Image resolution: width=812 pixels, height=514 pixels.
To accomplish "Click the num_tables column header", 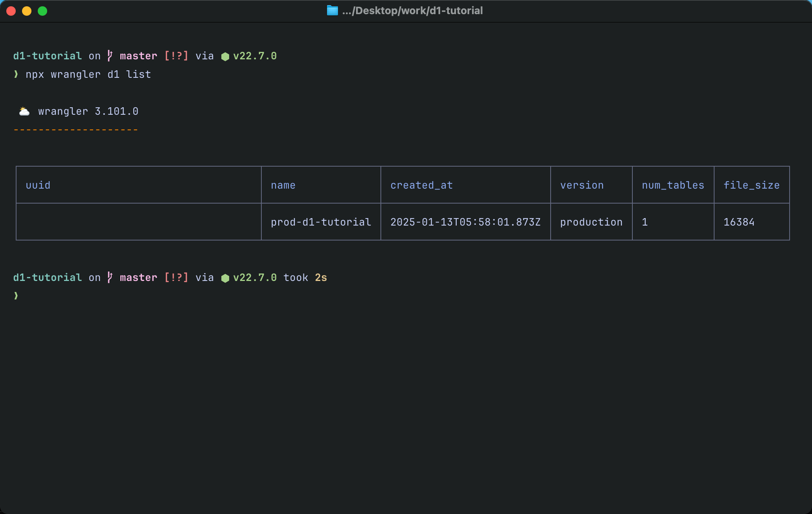I will pyautogui.click(x=673, y=185).
